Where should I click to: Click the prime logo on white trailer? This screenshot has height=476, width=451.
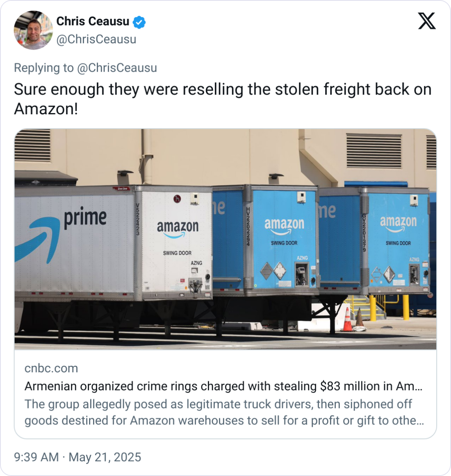[85, 218]
